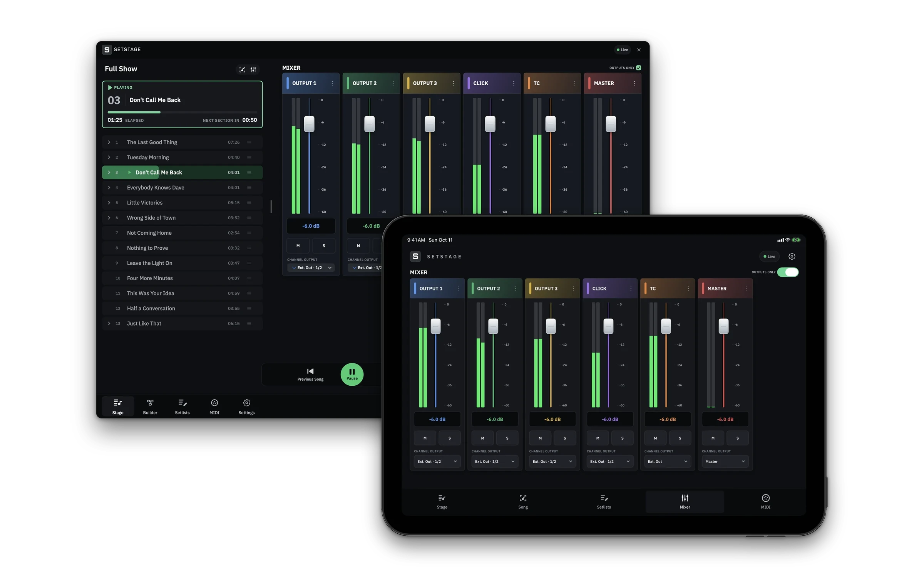
Task: Pause playback with the green button
Action: coord(352,374)
